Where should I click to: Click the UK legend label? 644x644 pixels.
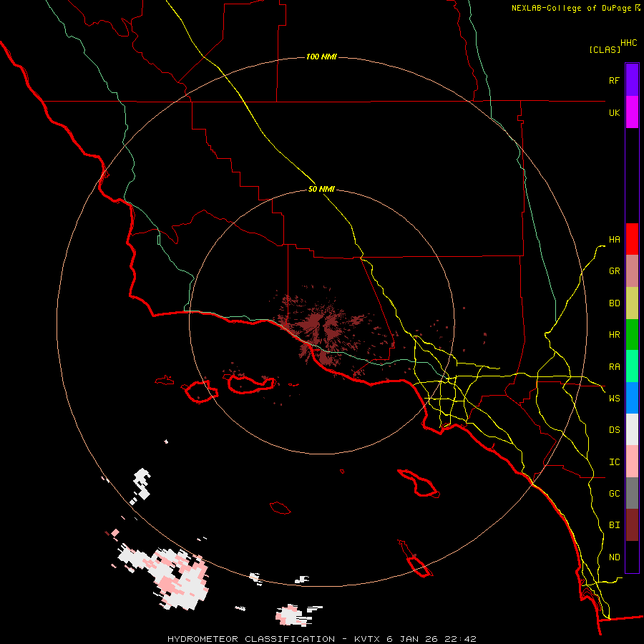(x=614, y=112)
